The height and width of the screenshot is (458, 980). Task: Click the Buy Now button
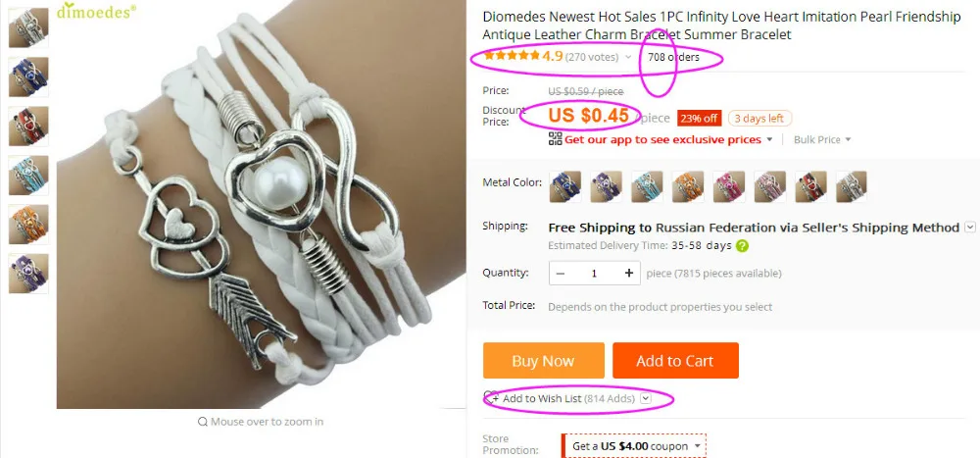(x=544, y=360)
